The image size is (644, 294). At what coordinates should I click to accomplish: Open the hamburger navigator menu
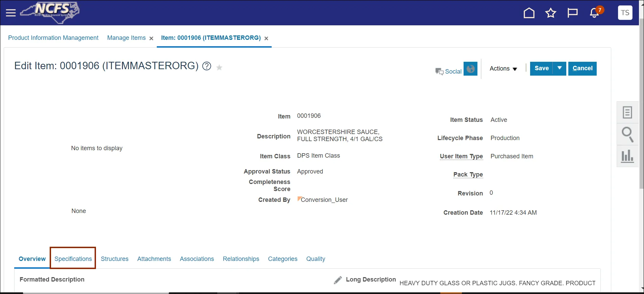click(x=11, y=13)
